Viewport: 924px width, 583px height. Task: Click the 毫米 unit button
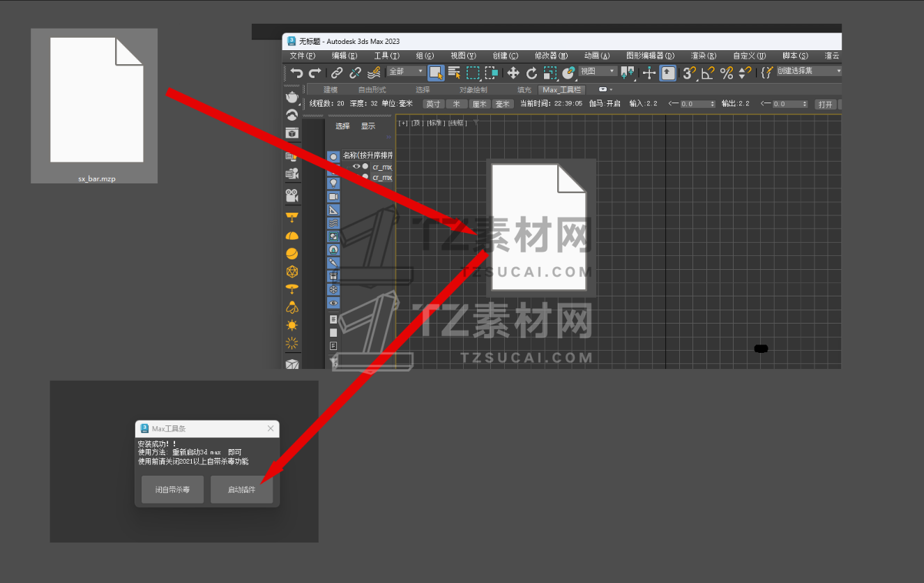click(x=503, y=104)
